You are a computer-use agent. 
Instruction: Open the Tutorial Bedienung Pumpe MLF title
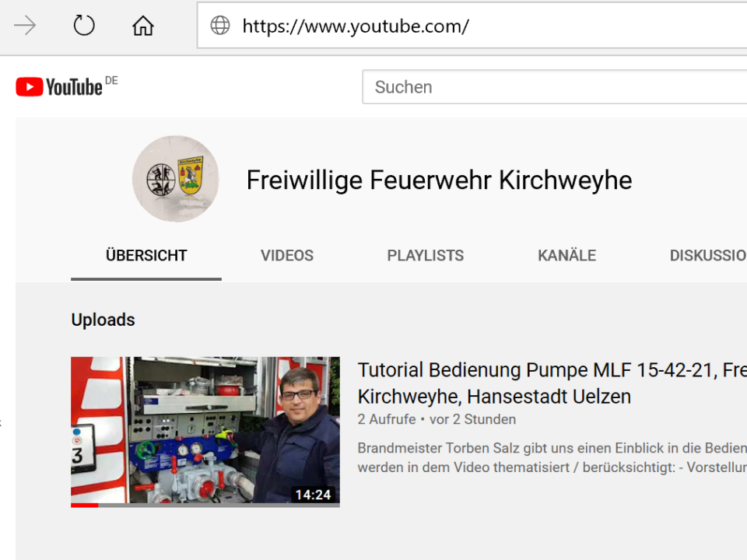(552, 383)
